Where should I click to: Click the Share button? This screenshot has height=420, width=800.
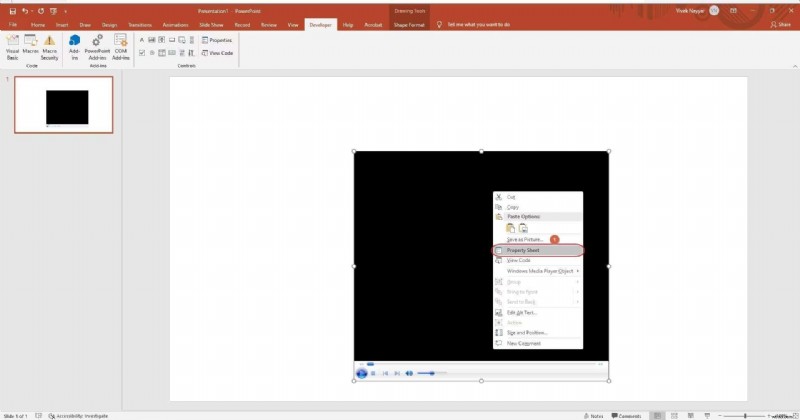pos(781,24)
